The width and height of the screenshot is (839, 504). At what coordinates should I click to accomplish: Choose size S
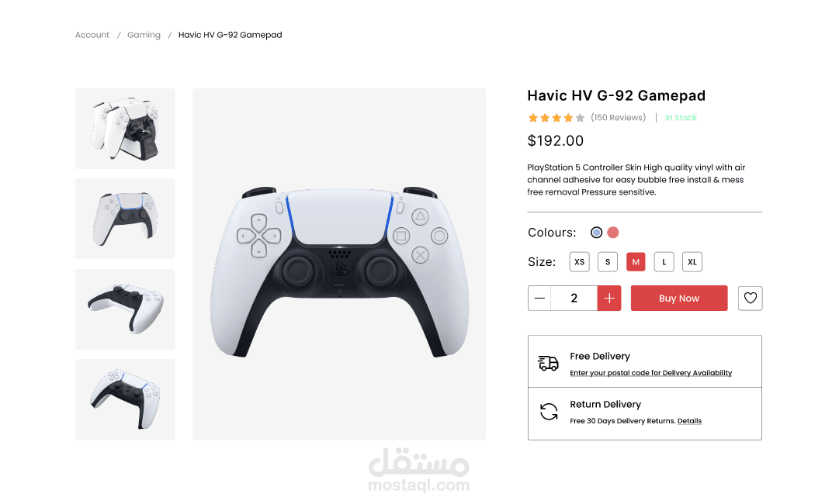pos(607,262)
